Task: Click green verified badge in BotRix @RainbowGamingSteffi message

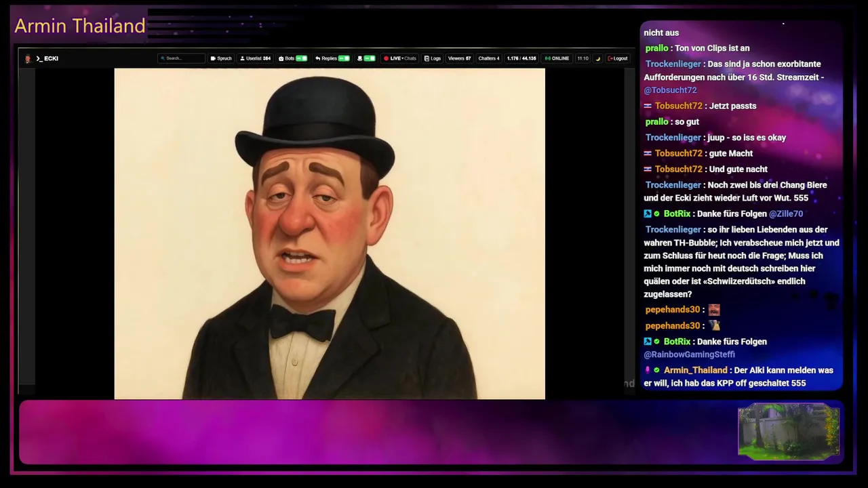Action: click(x=656, y=342)
